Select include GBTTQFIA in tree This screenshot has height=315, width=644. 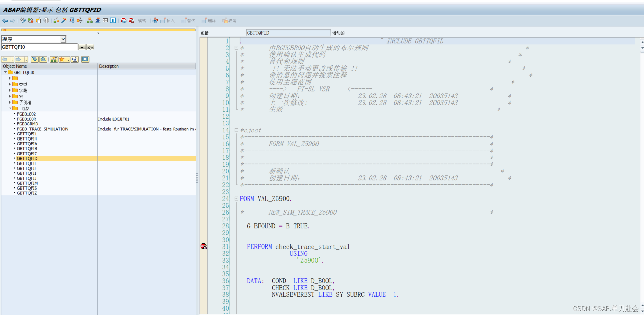point(27,144)
